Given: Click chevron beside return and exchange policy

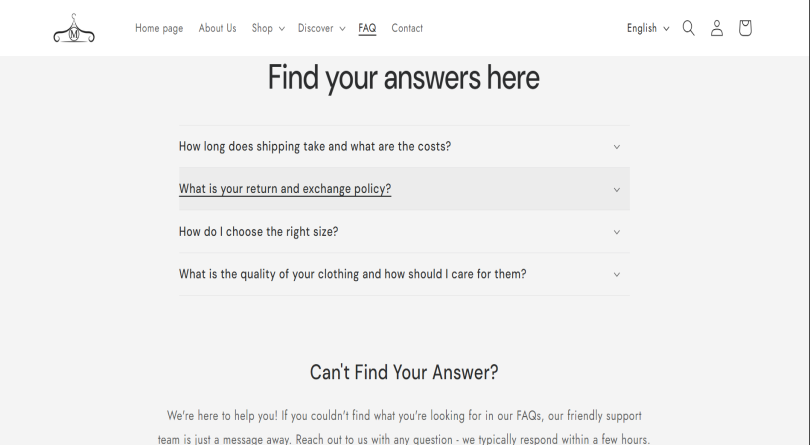Looking at the screenshot, I should [616, 190].
